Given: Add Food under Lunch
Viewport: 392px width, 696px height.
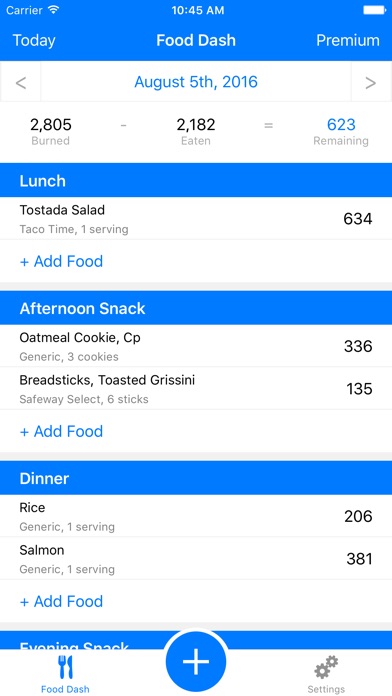Looking at the screenshot, I should [x=61, y=261].
